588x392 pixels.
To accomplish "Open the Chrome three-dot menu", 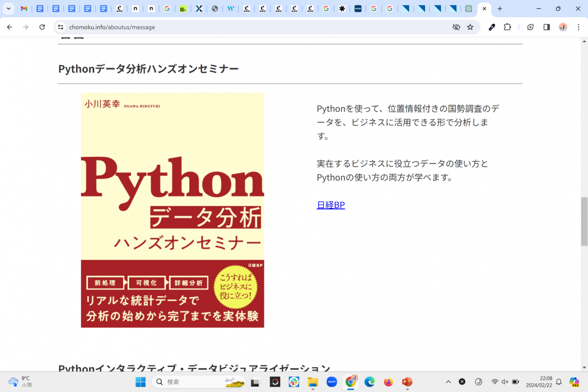I will pyautogui.click(x=578, y=27).
